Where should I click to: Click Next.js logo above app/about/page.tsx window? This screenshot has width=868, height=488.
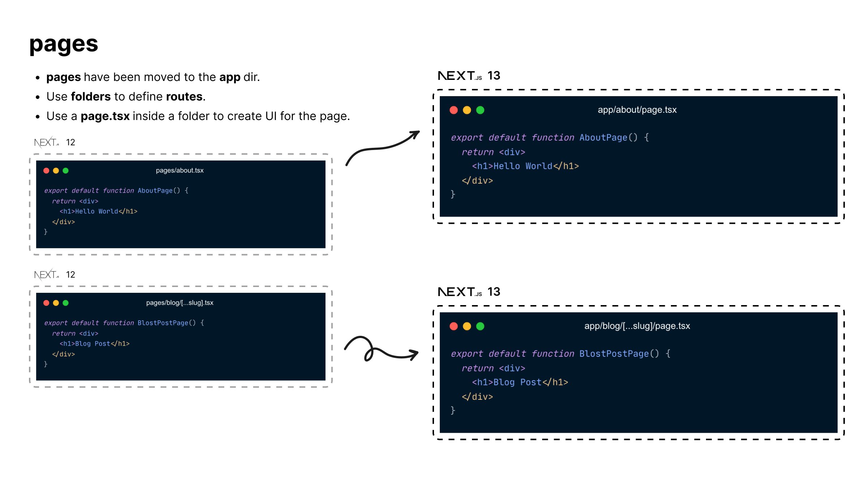click(460, 76)
